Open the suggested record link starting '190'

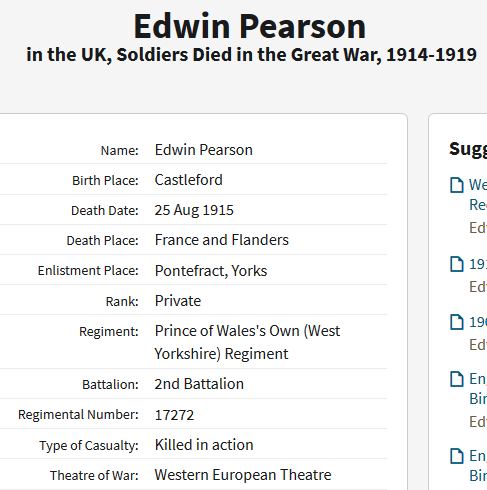point(478,322)
